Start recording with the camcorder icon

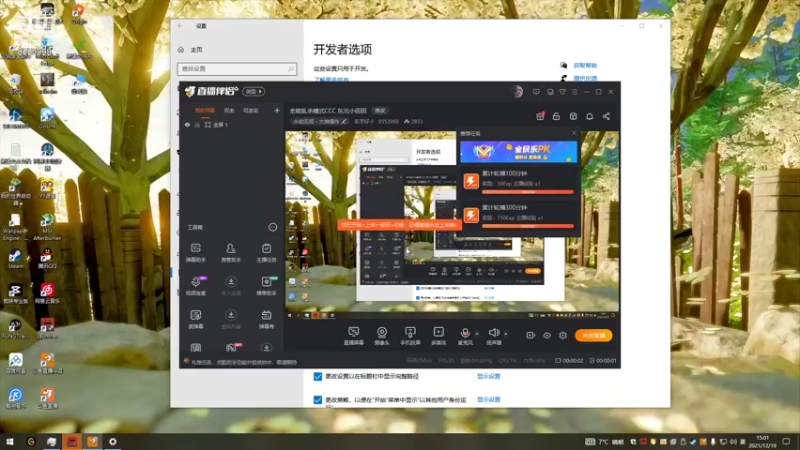coord(531,335)
